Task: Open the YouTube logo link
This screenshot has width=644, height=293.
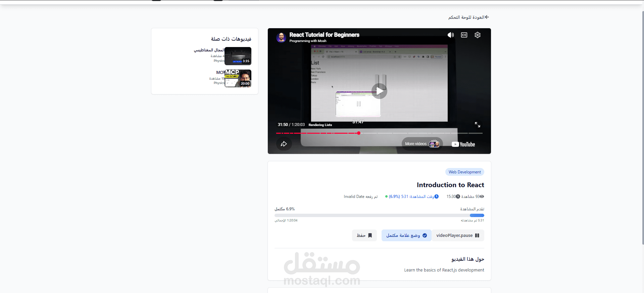Action: tap(463, 144)
